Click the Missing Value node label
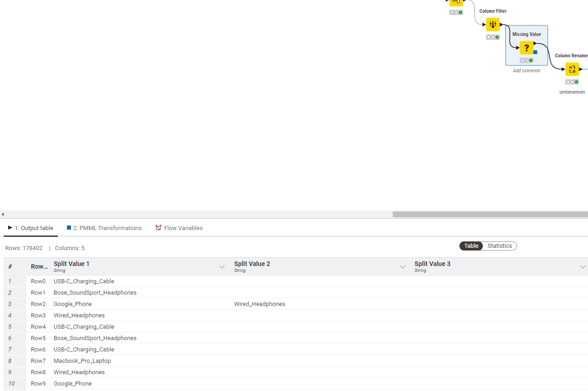This screenshot has height=391, width=588. point(527,34)
